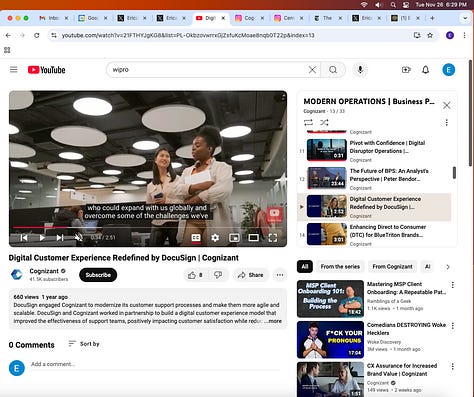Select the All filter chip
Image resolution: width=474 pixels, height=397 pixels.
305,267
